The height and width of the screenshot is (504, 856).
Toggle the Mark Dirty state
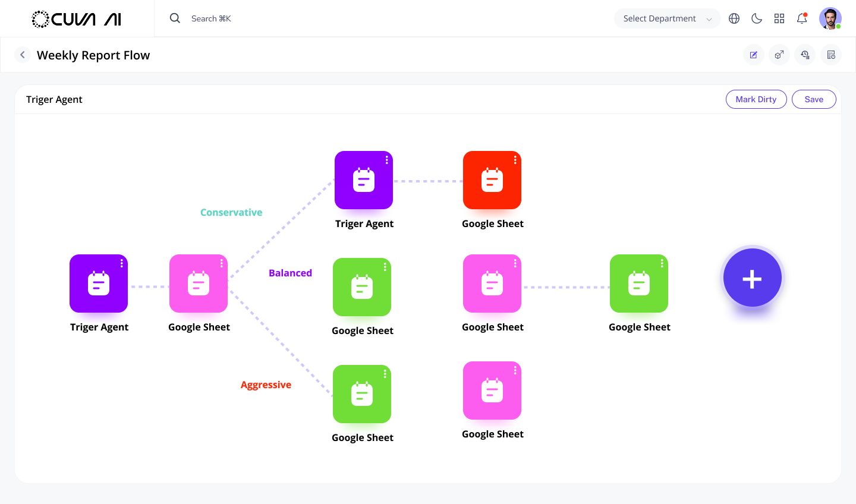point(756,99)
